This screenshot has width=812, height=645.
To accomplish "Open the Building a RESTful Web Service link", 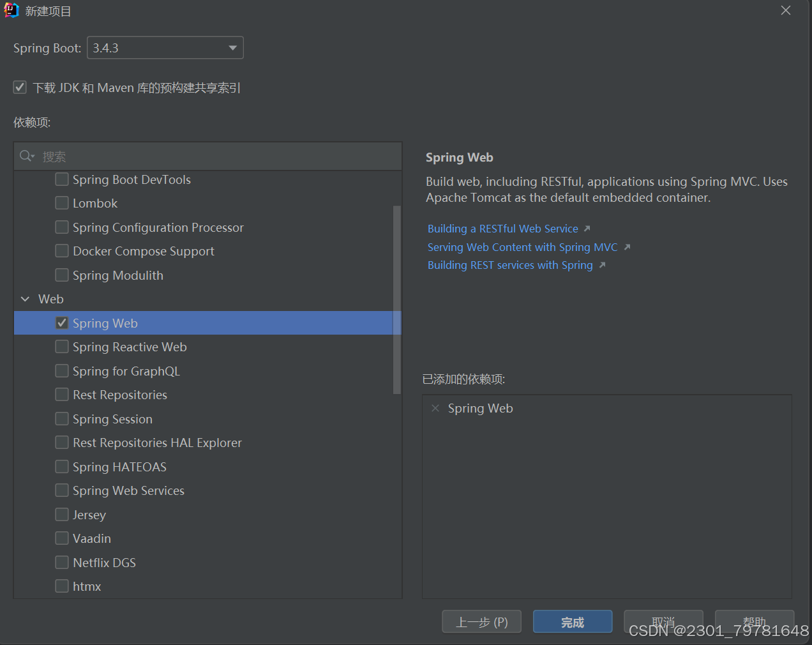I will click(x=503, y=229).
